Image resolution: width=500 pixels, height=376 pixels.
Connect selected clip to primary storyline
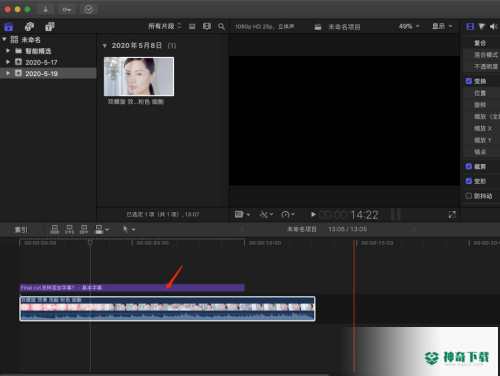(x=55, y=229)
